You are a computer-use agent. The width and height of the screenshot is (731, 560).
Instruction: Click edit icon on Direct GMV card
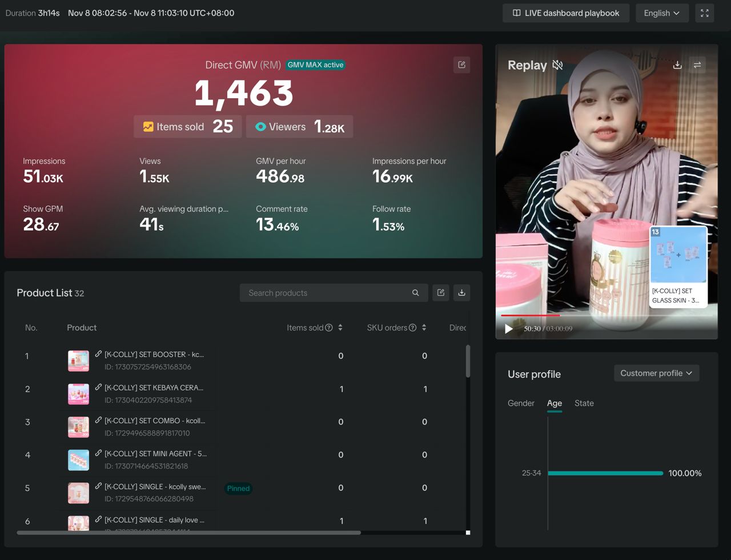coord(461,65)
